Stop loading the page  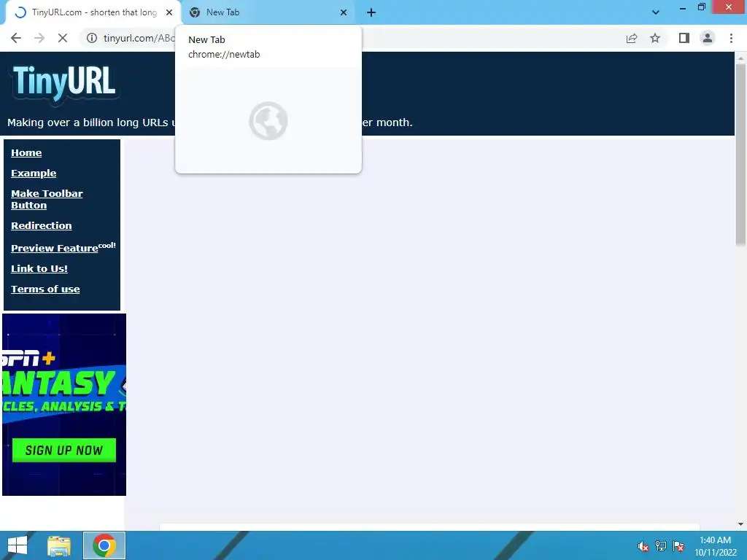(x=63, y=38)
